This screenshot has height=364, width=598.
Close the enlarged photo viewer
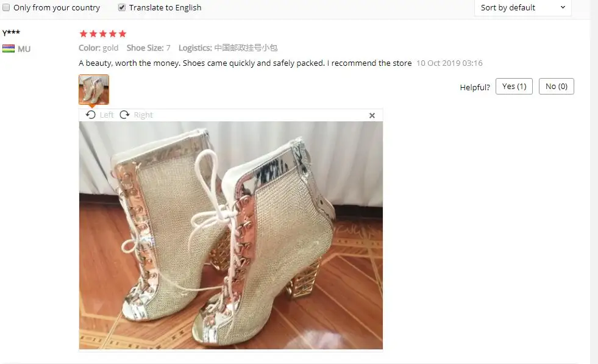coord(372,115)
